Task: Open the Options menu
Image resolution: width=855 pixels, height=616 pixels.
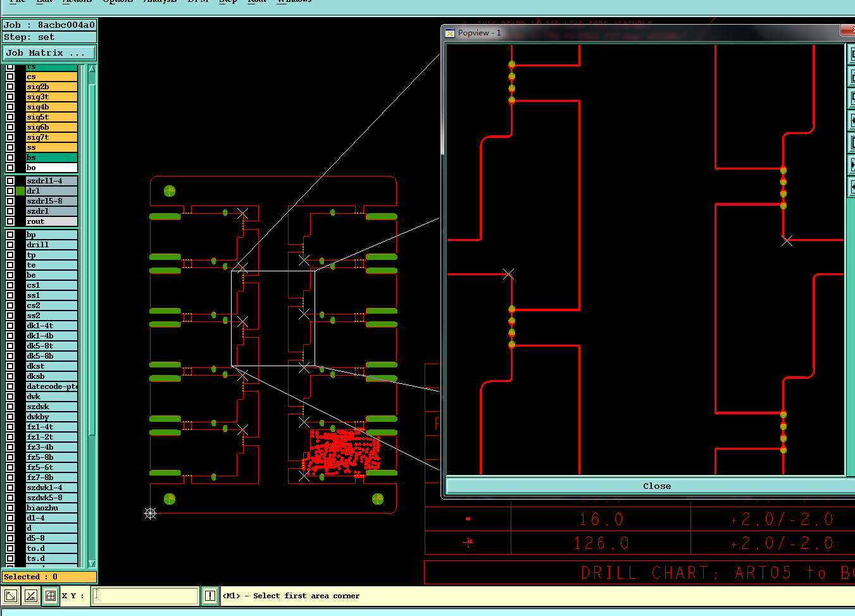Action: [118, 1]
